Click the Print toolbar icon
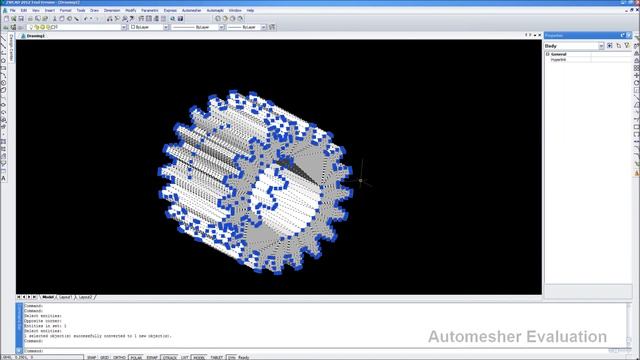 tap(30, 19)
